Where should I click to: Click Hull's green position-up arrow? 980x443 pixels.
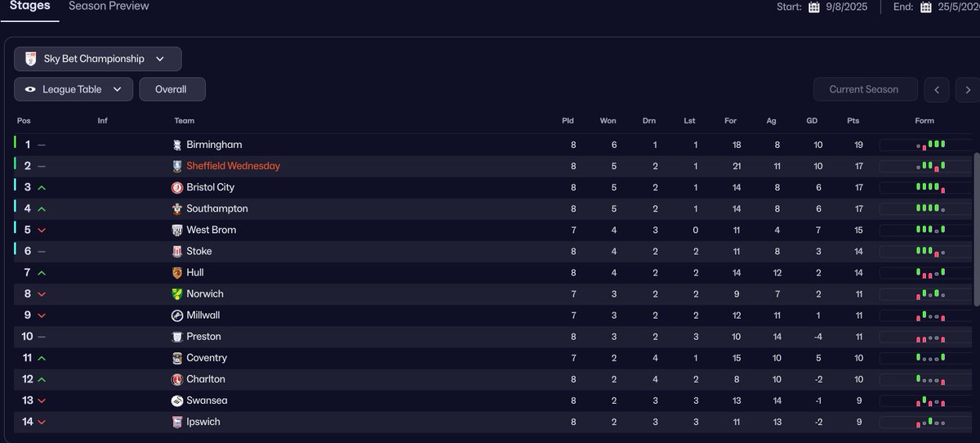tap(42, 272)
